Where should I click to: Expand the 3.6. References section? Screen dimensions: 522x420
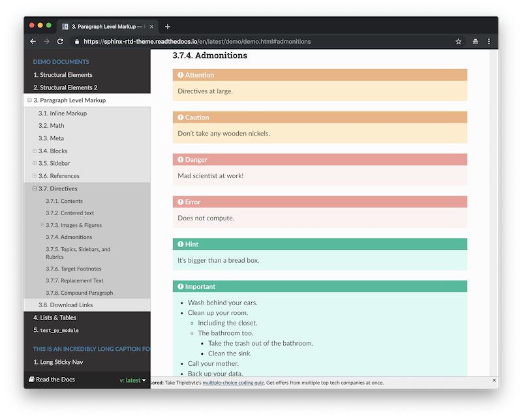tap(35, 176)
